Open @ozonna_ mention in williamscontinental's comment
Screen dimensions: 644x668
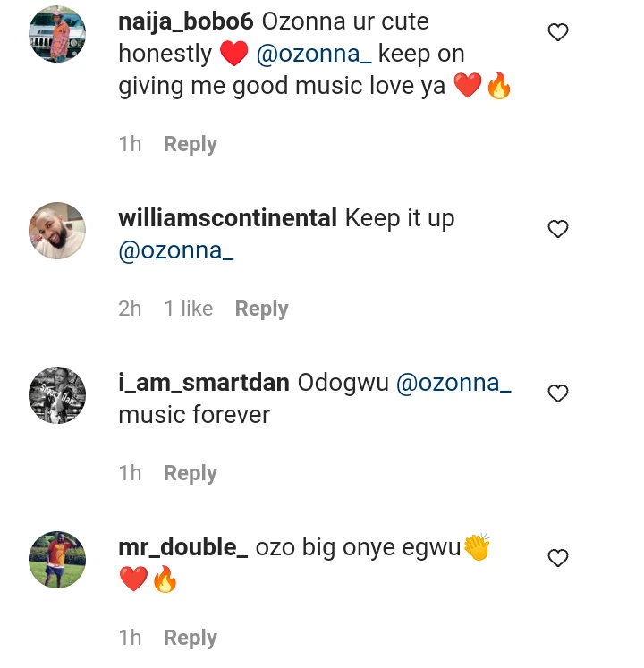(x=176, y=251)
